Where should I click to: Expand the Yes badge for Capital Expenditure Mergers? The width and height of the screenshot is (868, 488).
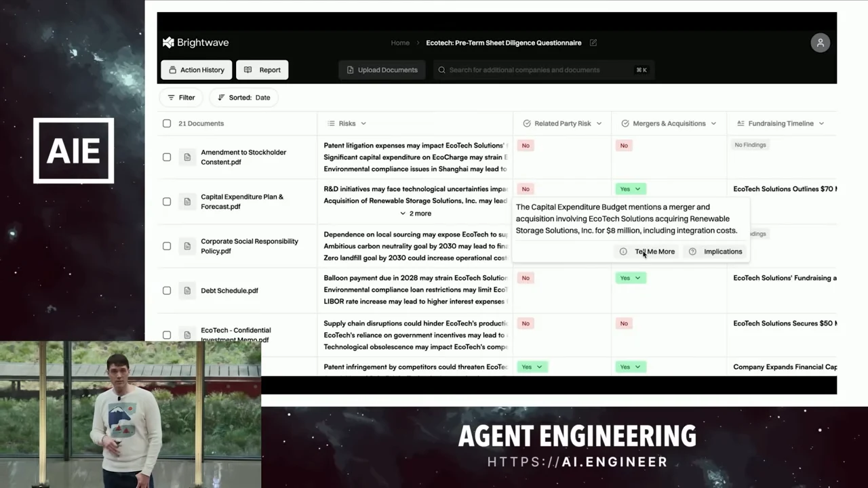[x=630, y=189]
